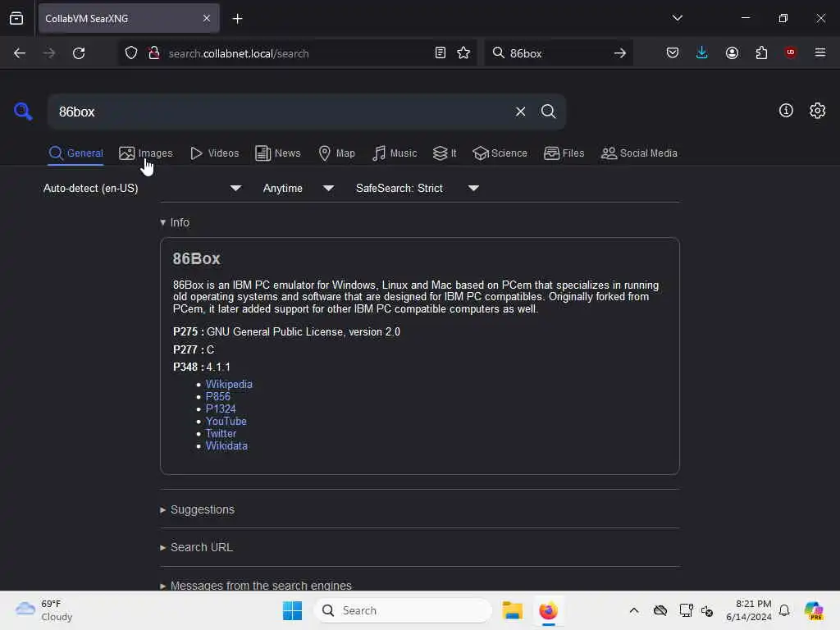Switch to the News category
This screenshot has width=840, height=630.
[277, 153]
